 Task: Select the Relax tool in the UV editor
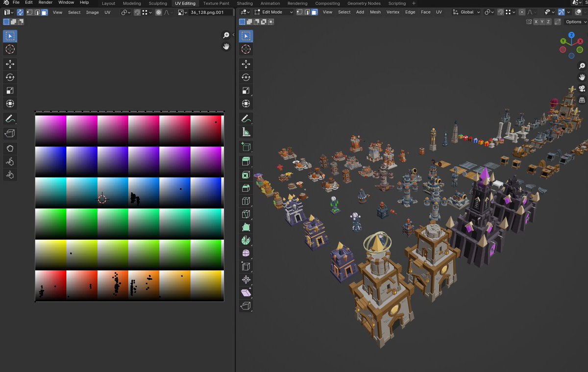coord(10,161)
